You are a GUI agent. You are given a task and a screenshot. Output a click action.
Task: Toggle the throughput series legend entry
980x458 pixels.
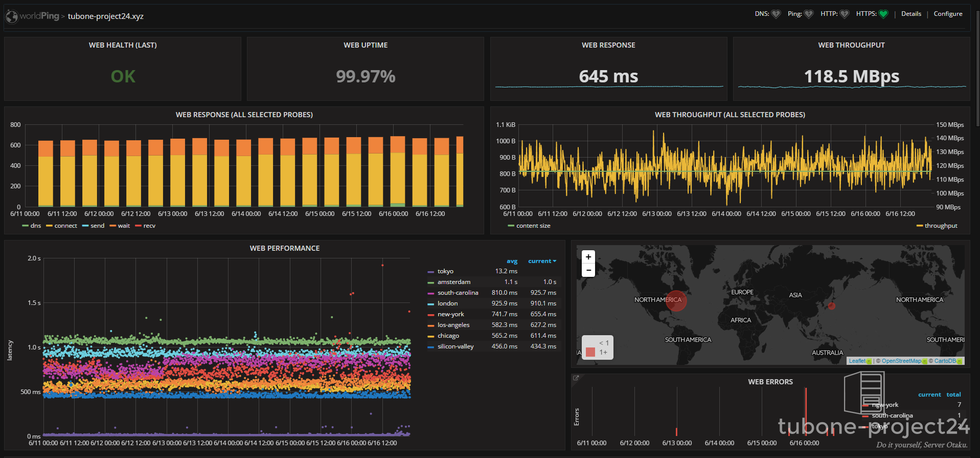point(941,226)
